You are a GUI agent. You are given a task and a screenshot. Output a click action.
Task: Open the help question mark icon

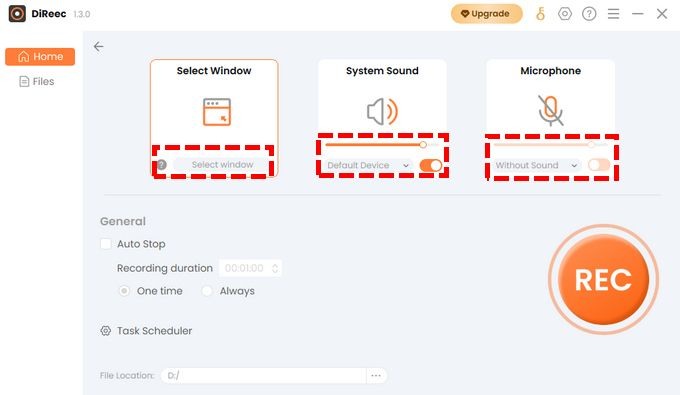tap(589, 14)
